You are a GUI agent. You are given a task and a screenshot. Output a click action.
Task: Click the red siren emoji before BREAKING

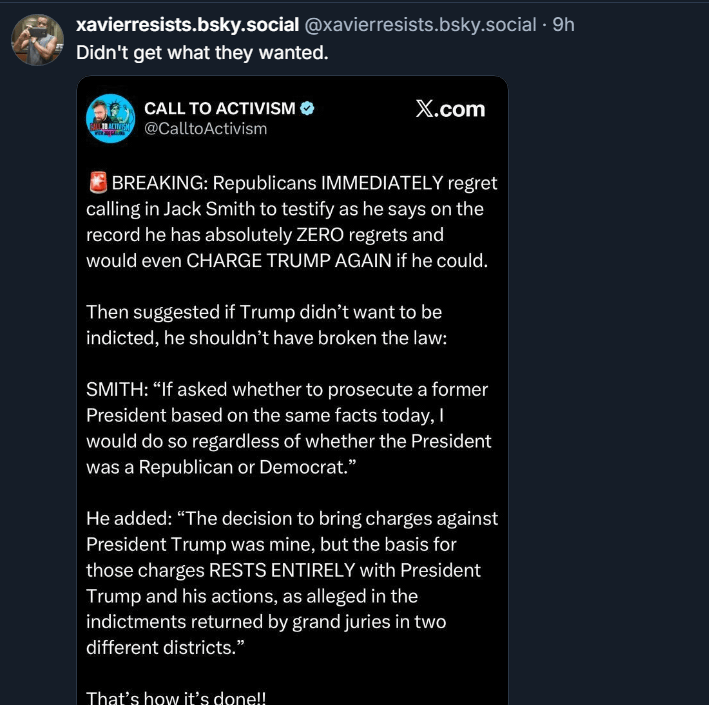(97, 183)
